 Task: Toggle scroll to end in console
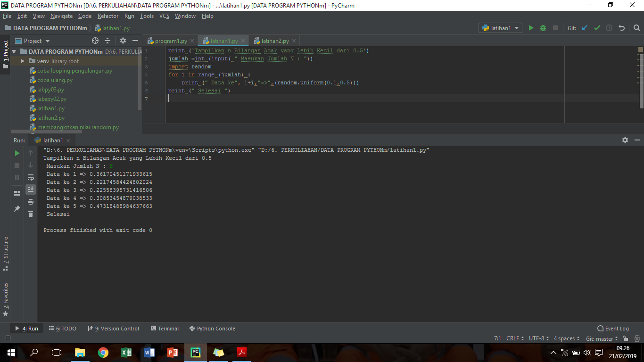[31, 189]
